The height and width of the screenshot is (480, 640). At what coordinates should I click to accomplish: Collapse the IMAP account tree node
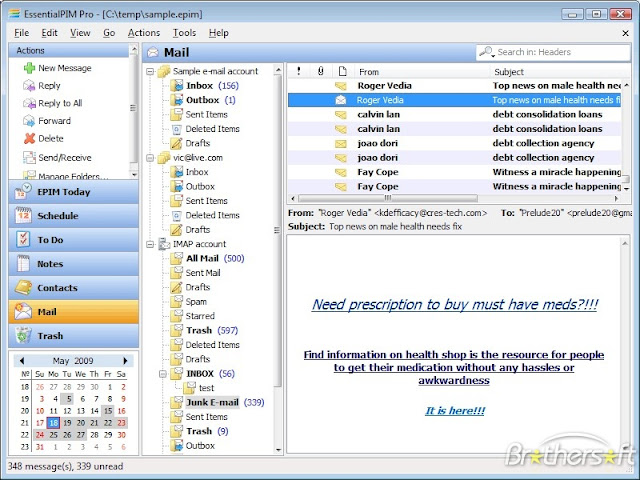click(150, 244)
